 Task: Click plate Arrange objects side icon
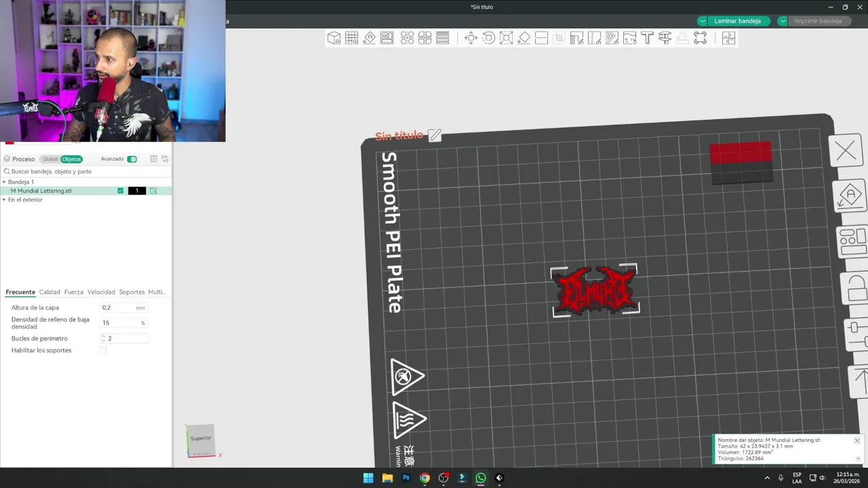pos(852,242)
